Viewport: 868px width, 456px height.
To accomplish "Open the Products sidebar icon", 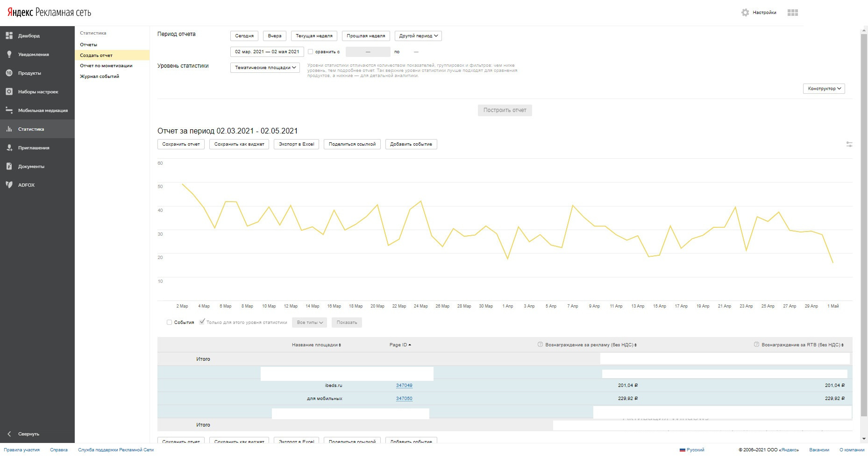I will [9, 73].
